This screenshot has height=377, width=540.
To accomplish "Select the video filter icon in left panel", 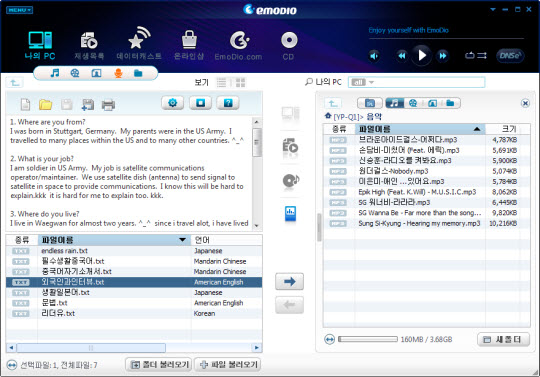I will point(75,73).
